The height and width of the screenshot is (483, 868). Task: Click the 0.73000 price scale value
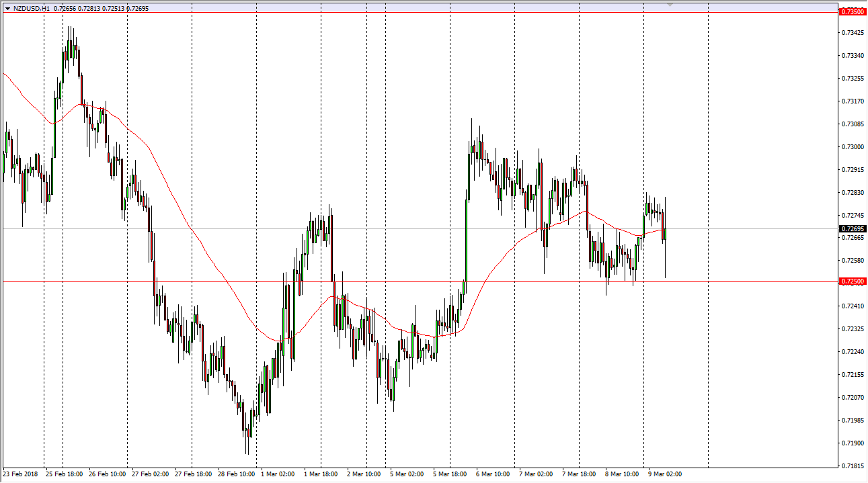click(853, 147)
